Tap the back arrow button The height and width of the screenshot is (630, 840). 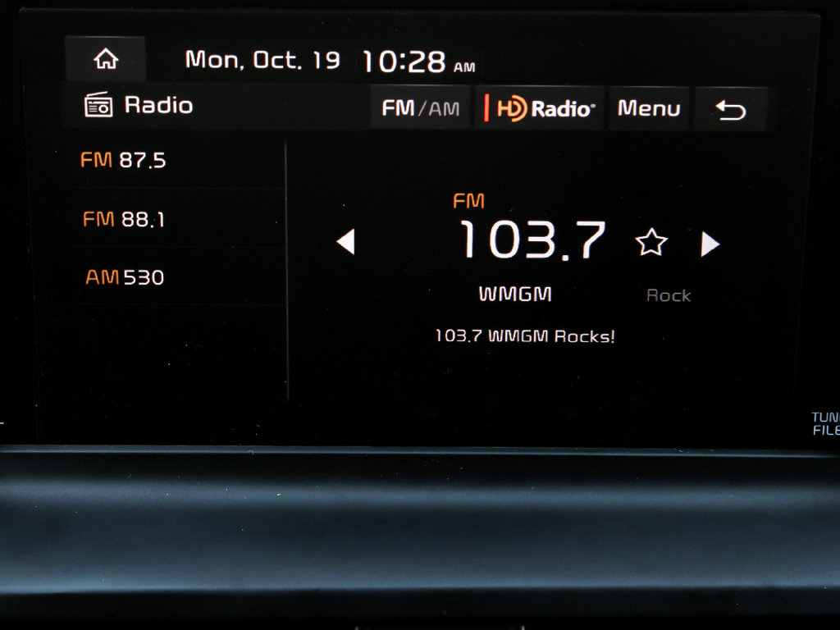click(x=731, y=109)
